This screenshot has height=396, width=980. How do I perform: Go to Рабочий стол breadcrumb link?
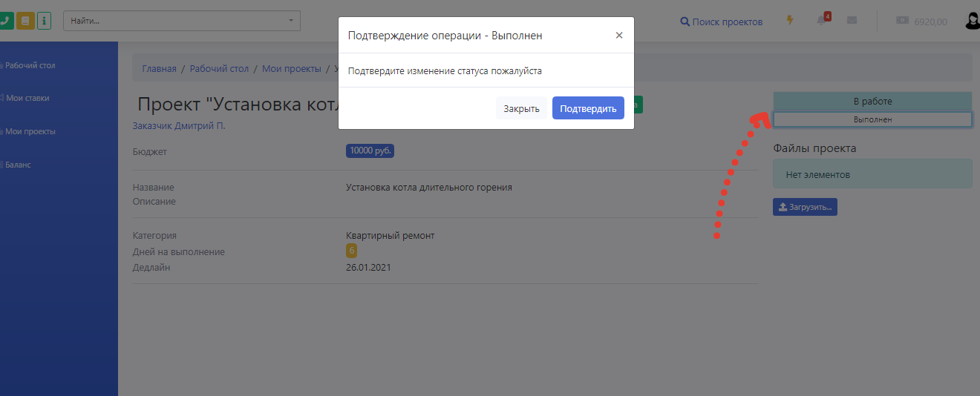(219, 68)
